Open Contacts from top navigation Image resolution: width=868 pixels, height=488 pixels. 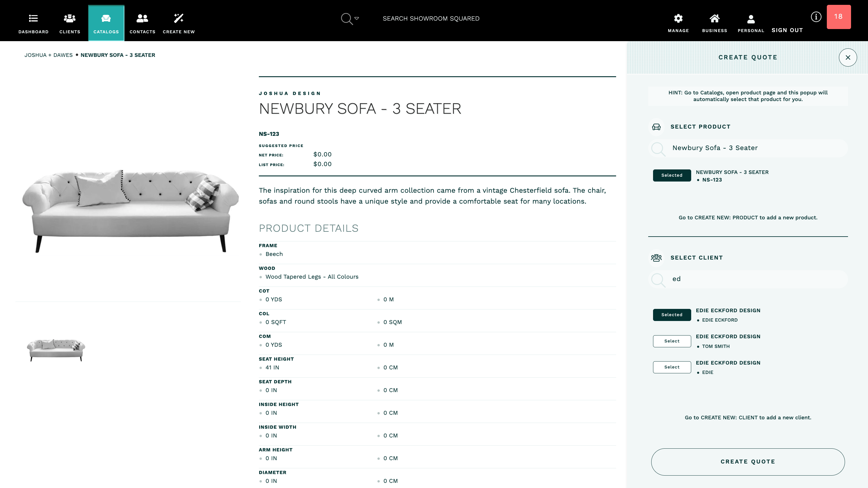142,18
